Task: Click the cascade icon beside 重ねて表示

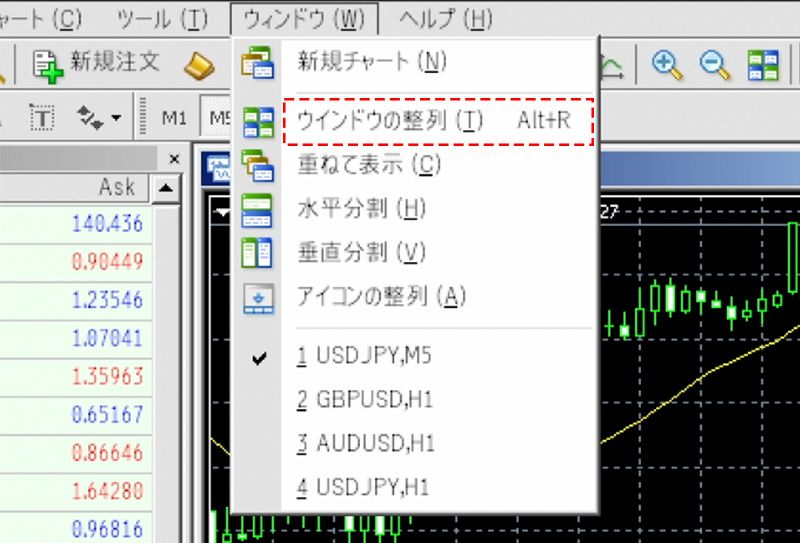Action: tap(257, 165)
